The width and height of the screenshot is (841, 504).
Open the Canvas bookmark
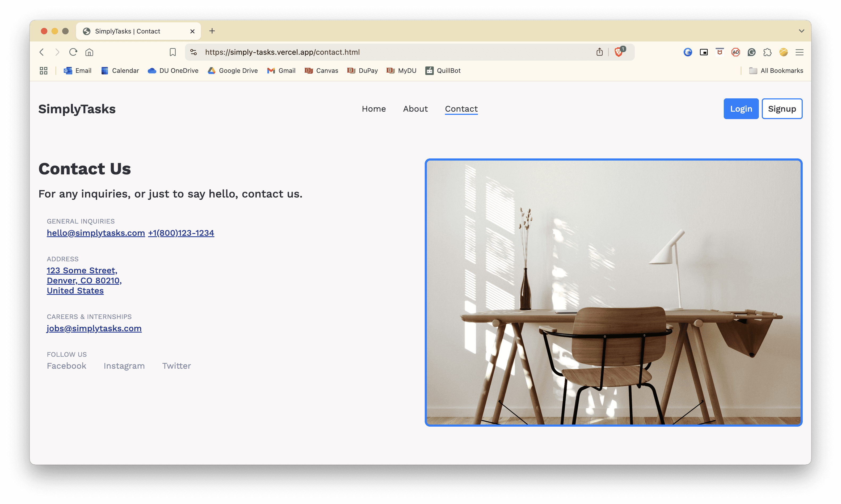321,71
